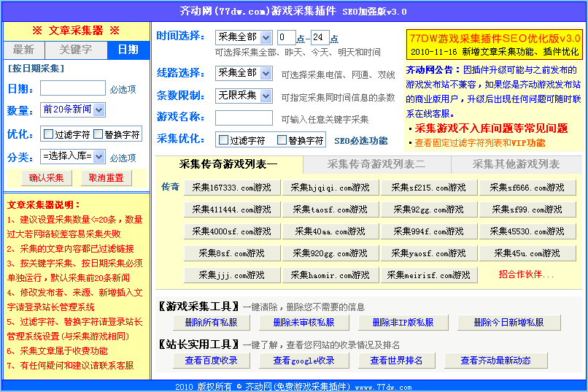This screenshot has width=588, height=392.
Task: Enable 过滤字符 checkbox in article collector panel
Action: (x=49, y=134)
